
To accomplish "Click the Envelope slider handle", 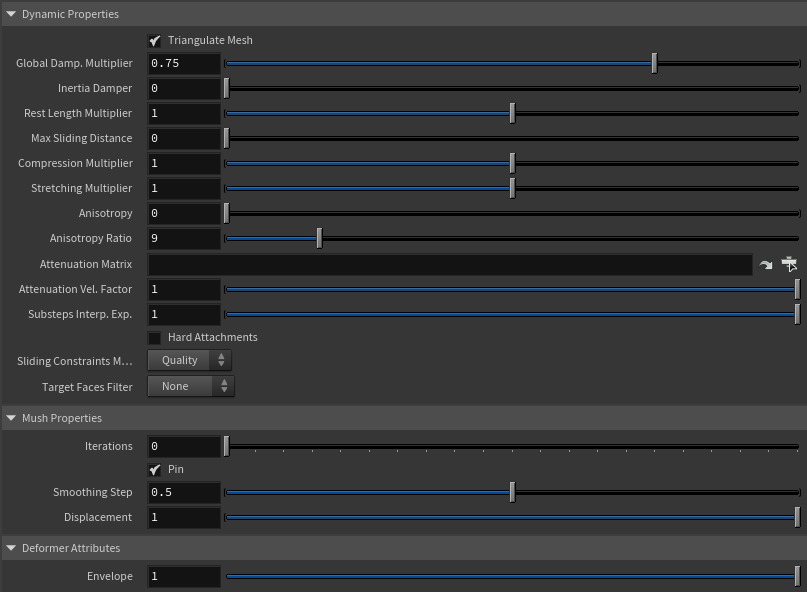I will click(x=797, y=576).
